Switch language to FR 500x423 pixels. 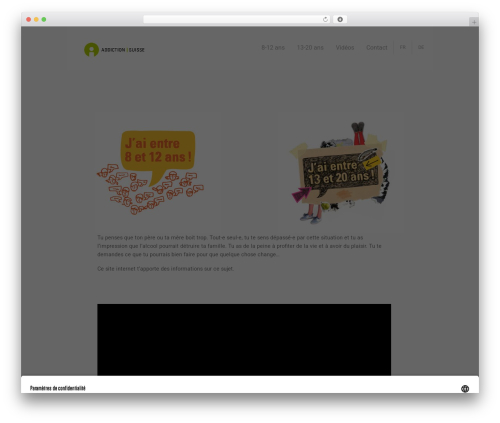pos(403,47)
